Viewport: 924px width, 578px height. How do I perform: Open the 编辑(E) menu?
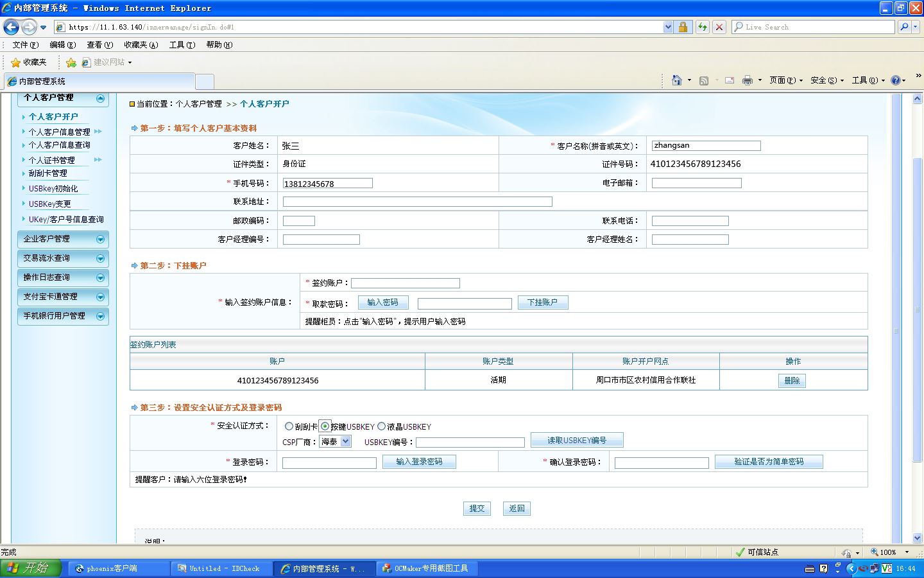[63, 45]
